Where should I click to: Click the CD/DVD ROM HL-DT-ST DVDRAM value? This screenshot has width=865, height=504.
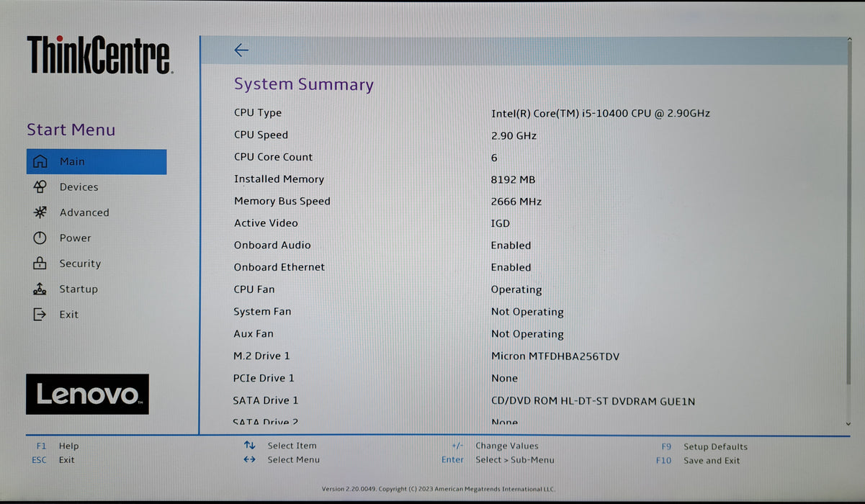(593, 401)
